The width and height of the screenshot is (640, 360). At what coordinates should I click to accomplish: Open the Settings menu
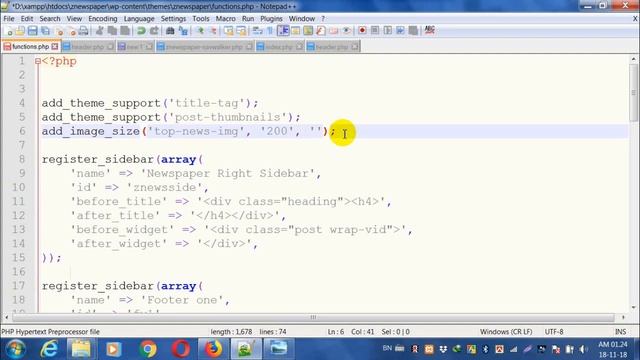(x=173, y=19)
